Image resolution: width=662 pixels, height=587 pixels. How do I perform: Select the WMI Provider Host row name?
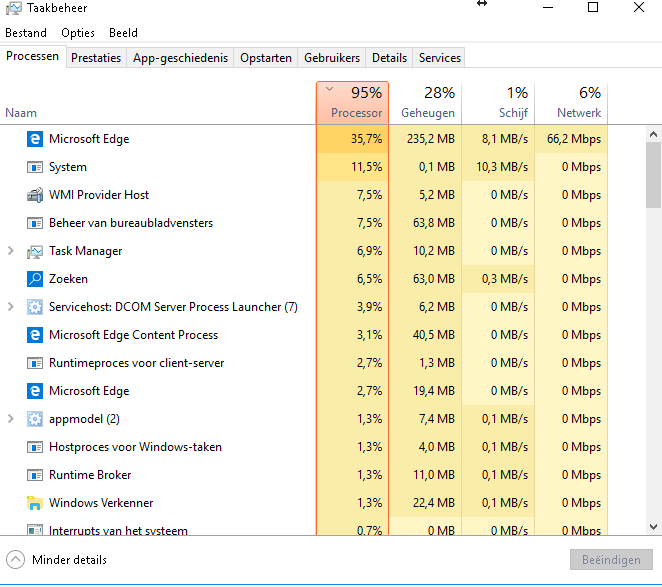pos(99,195)
